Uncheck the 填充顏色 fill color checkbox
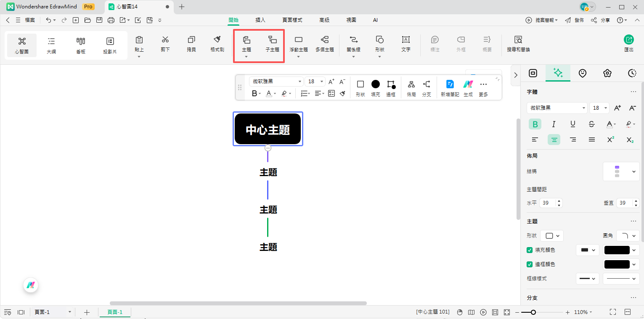The width and height of the screenshot is (644, 319). coord(530,250)
